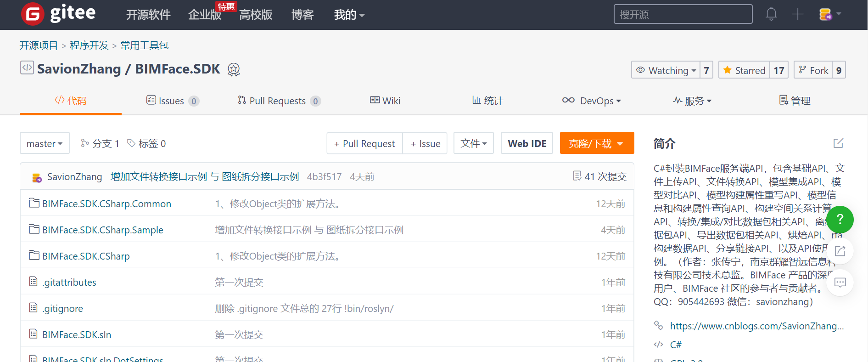Image resolution: width=868 pixels, height=362 pixels.
Task: Click the + Issue button
Action: click(425, 143)
